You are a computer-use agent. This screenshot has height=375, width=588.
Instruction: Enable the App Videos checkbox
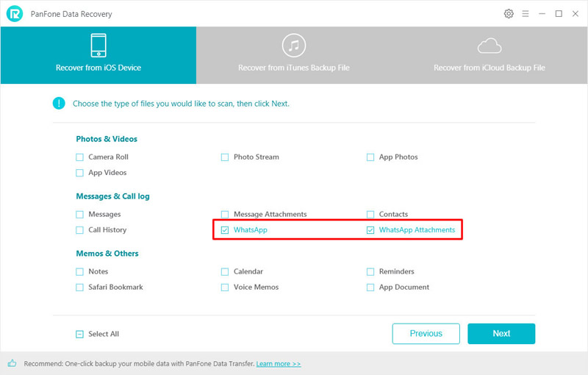coord(79,173)
